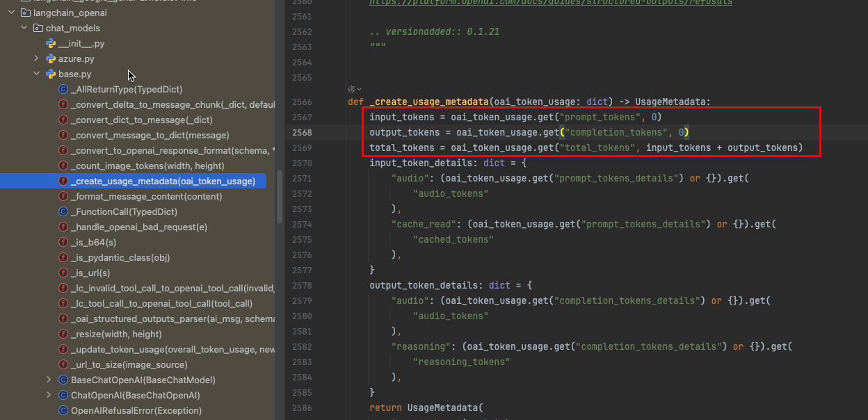Open _format_message_content function

click(147, 196)
